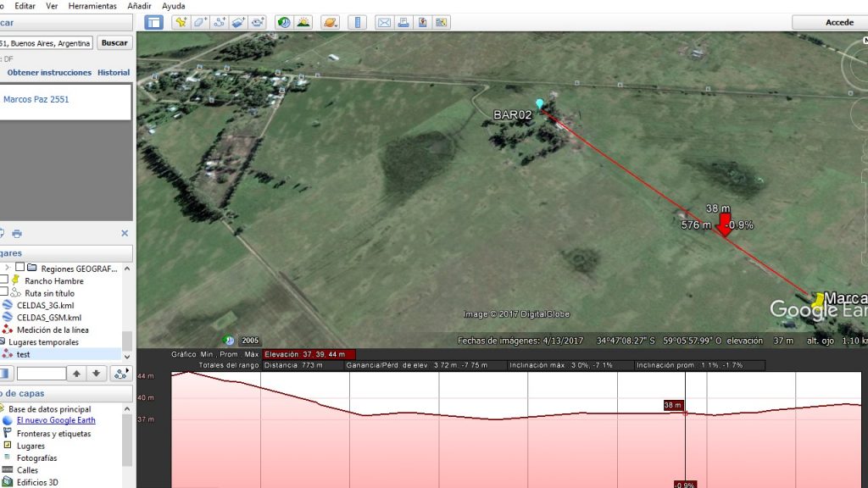Click the red arrow on the path
Image resolution: width=868 pixels, height=488 pixels.
pyautogui.click(x=724, y=225)
